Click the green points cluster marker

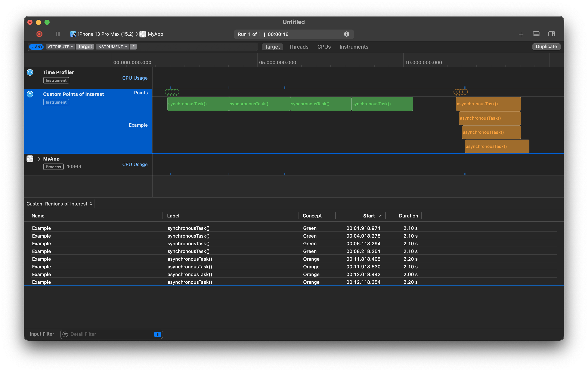click(x=172, y=92)
